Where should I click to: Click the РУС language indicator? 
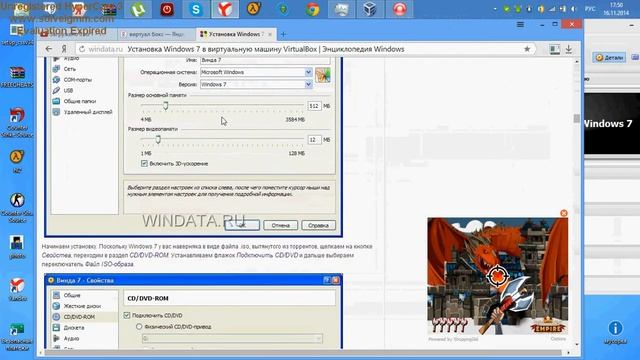(x=590, y=9)
